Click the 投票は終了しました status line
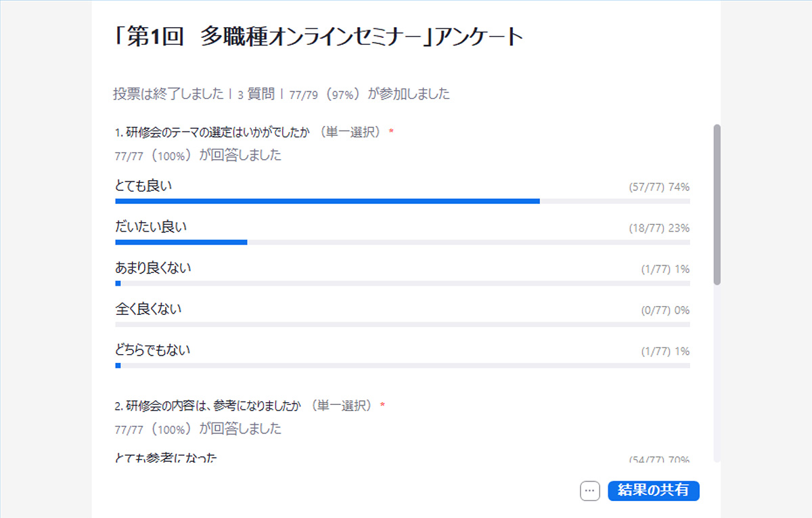 pos(281,94)
